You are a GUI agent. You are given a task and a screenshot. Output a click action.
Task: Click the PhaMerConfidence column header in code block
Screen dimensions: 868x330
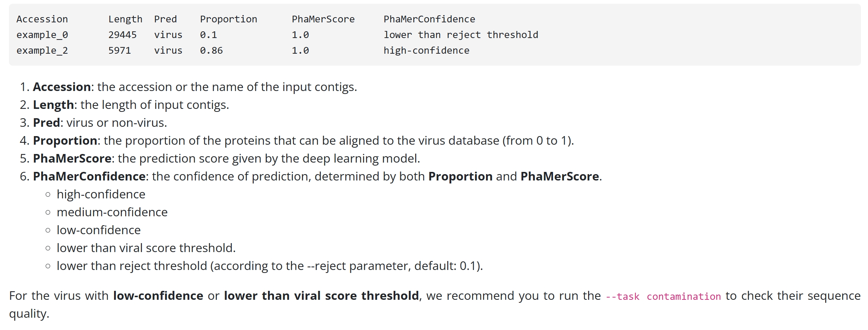pos(429,19)
